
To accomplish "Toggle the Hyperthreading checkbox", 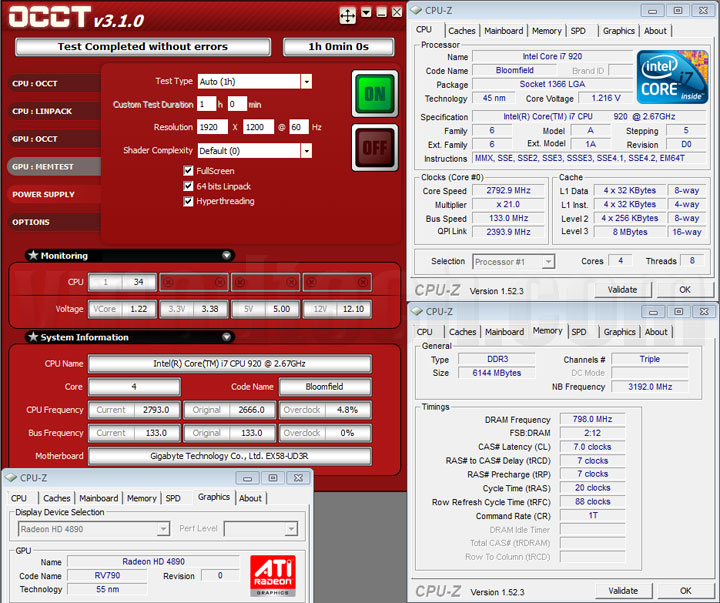I will tap(188, 201).
